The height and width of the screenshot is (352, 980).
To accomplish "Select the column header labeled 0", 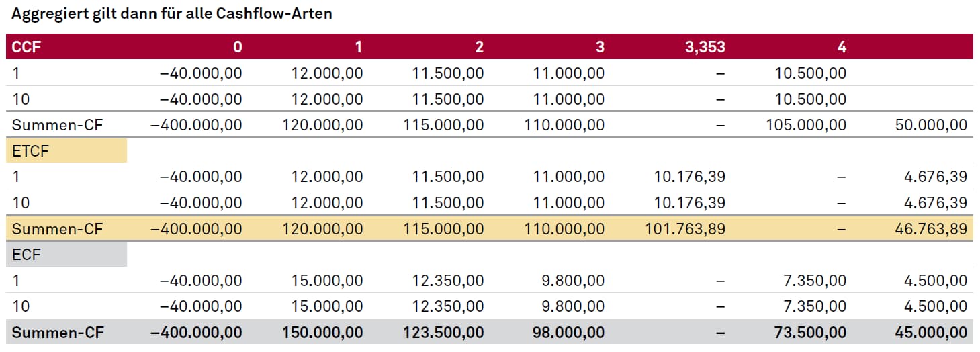I will pyautogui.click(x=238, y=47).
